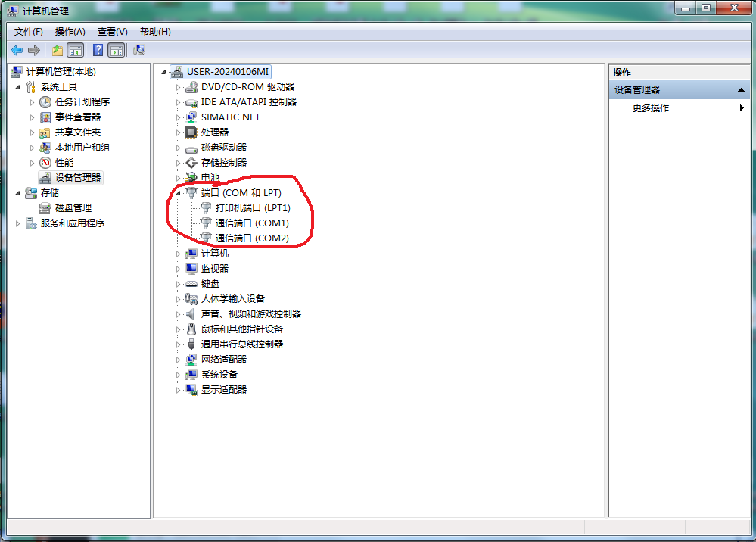Open the 查看(V) menu
The height and width of the screenshot is (542, 756).
coord(112,32)
